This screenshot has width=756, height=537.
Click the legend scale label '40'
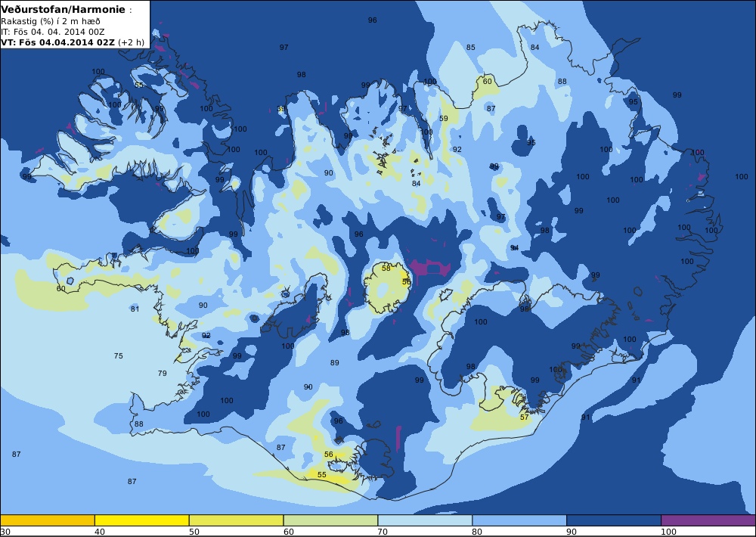coord(100,532)
